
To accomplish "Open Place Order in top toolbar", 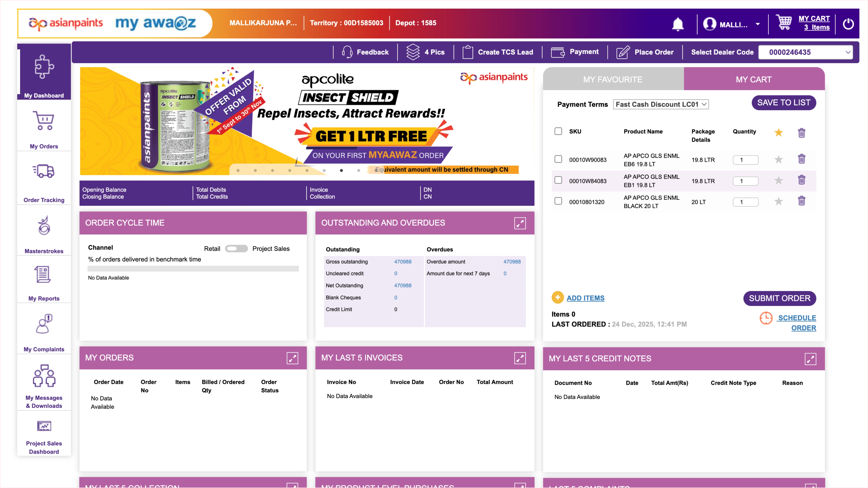I will [645, 52].
